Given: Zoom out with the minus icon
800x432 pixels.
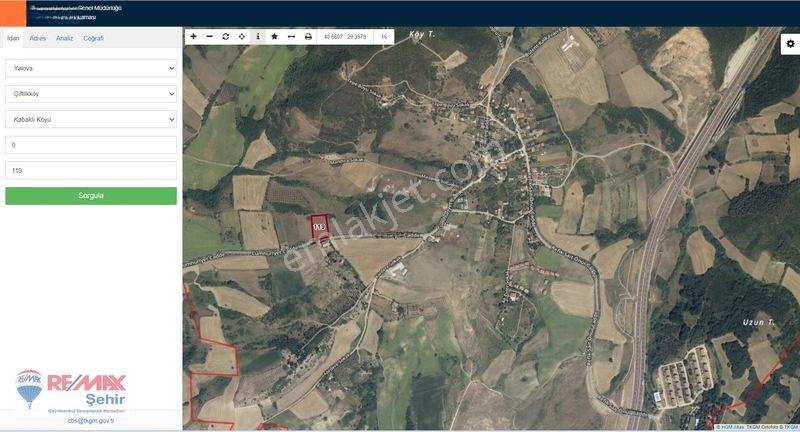Looking at the screenshot, I should [210, 37].
